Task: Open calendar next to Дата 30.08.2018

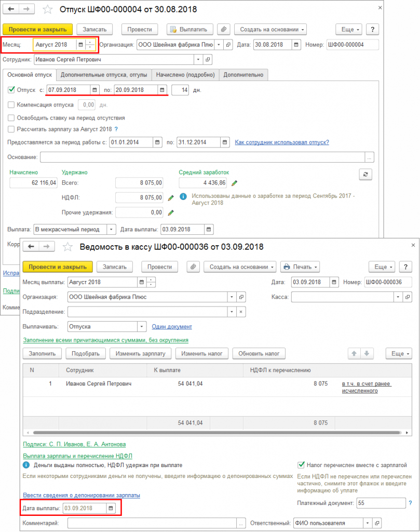Action: point(296,45)
